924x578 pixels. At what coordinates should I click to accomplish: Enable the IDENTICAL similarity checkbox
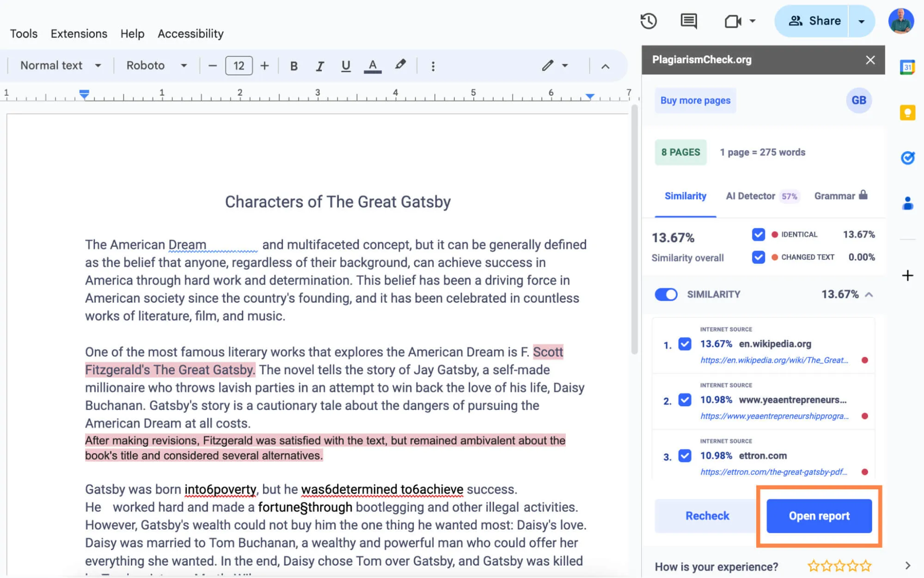point(758,234)
